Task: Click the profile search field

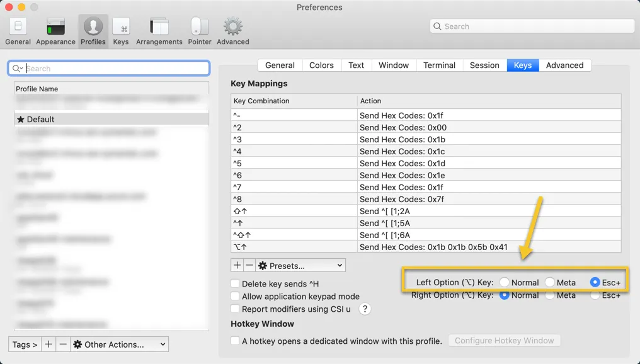Action: pyautogui.click(x=113, y=68)
